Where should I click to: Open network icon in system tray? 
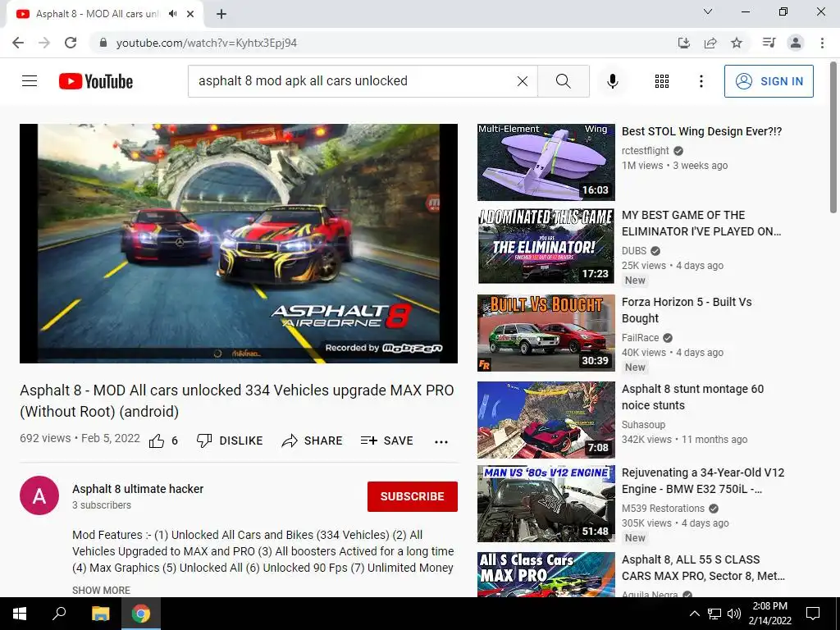tap(714, 614)
